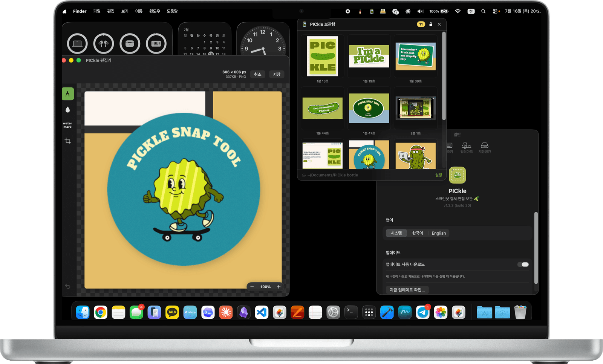The image size is (603, 364).
Task: Click 저장 to save the edited image
Action: coord(277,74)
